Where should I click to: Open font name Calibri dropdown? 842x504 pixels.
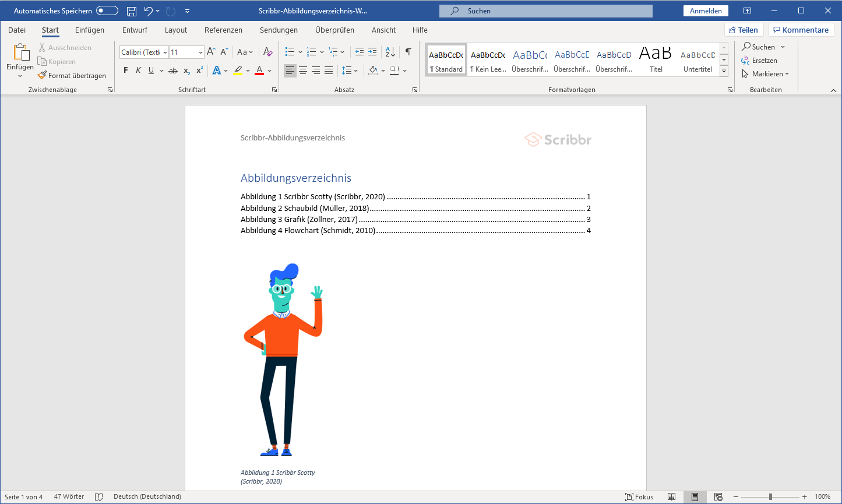pos(165,52)
